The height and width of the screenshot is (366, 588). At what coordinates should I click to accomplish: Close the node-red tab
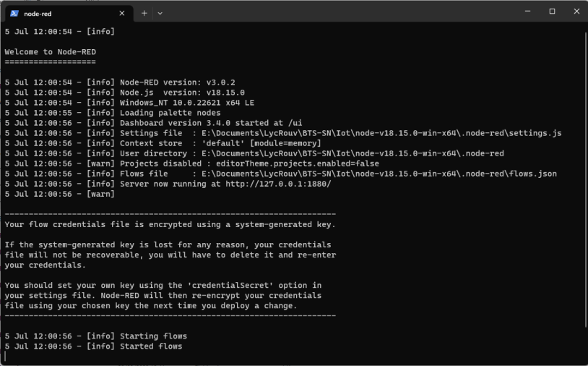click(122, 13)
